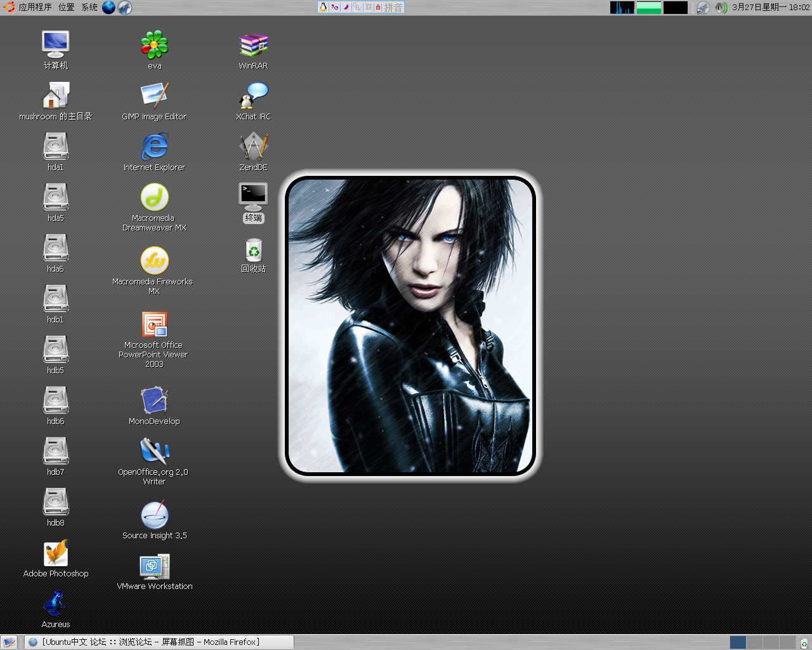Toggle the 联 association button in input bar
This screenshot has width=812, height=650.
point(369,7)
